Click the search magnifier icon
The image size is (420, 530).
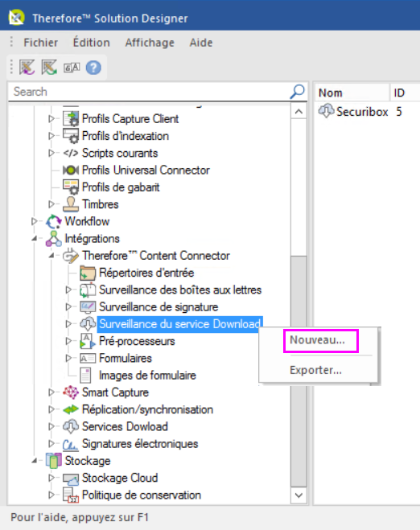[x=297, y=92]
